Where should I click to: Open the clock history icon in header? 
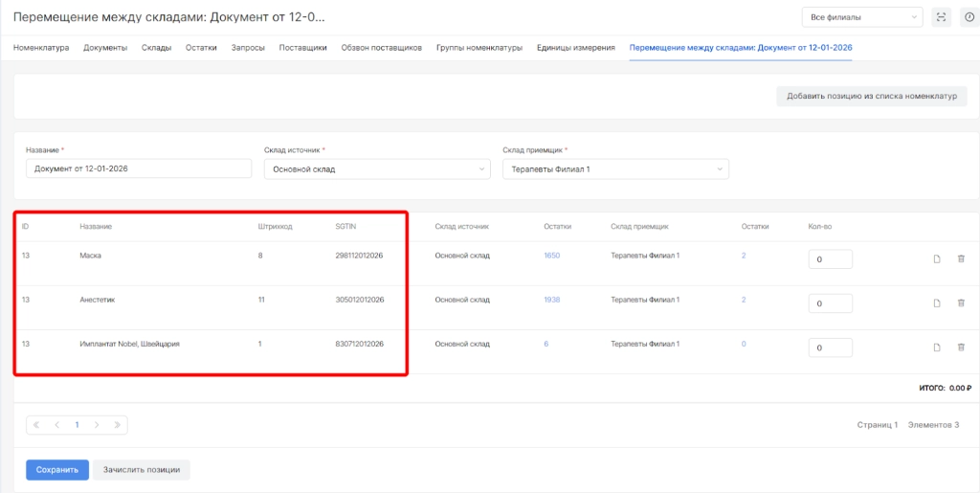point(969,17)
